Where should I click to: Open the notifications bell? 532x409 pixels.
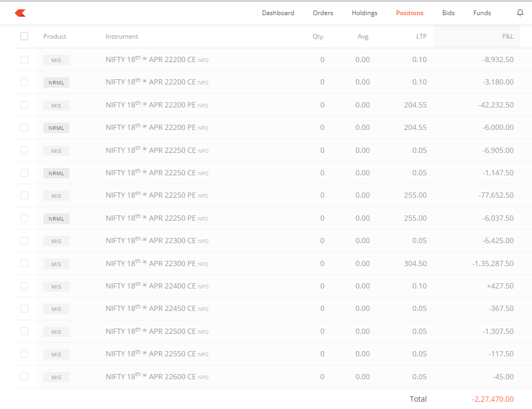pos(520,13)
